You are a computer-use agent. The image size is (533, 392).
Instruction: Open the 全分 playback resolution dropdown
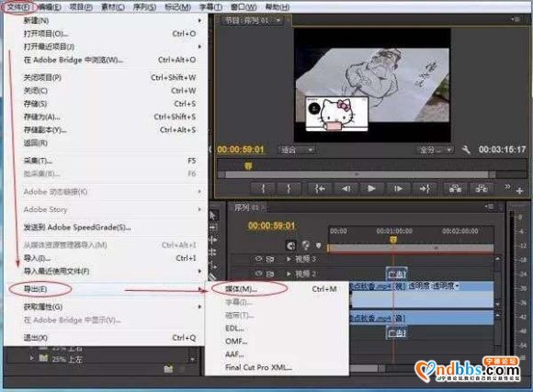tap(435, 150)
